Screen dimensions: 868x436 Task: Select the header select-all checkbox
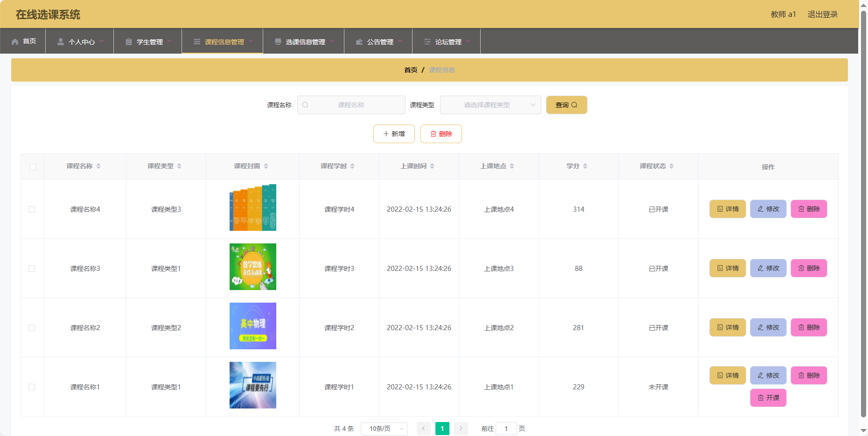tap(33, 167)
